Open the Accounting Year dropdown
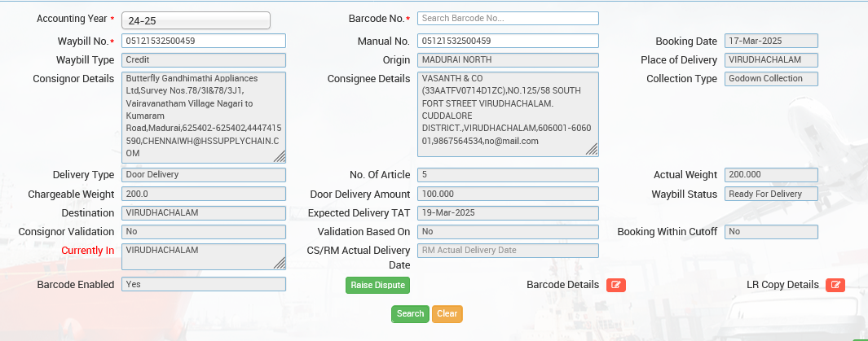 click(196, 20)
